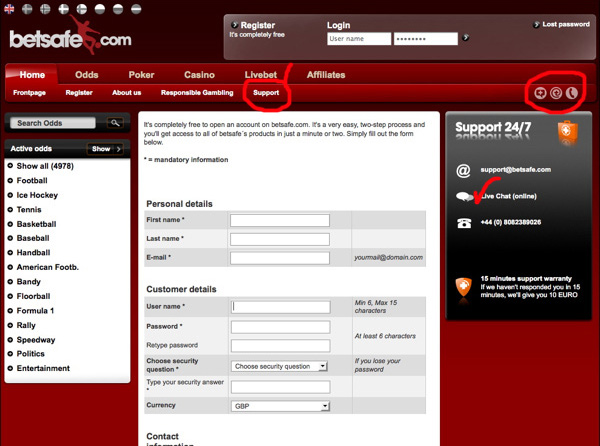
Task: Click the speech bubble Live Chat icon
Action: 464,197
